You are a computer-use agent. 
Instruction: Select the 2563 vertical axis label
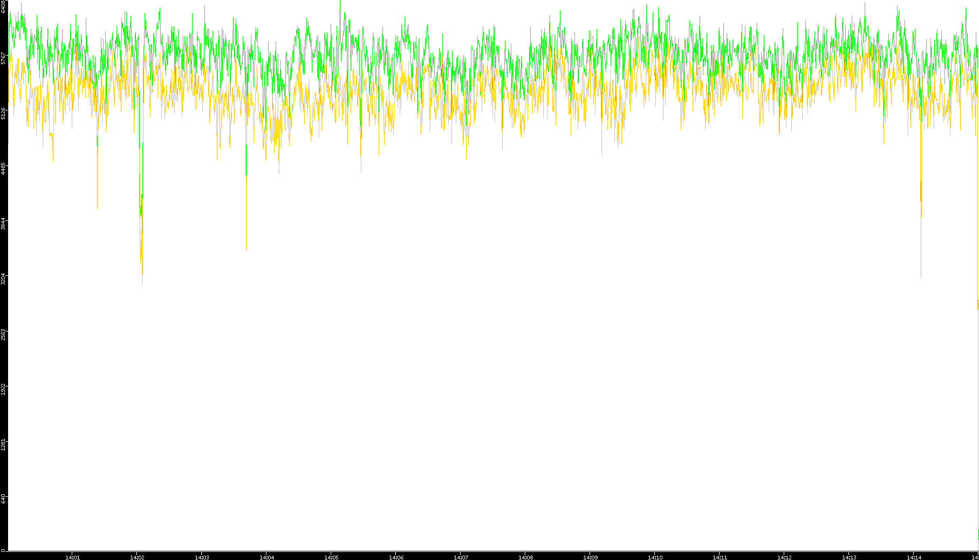tap(3, 334)
